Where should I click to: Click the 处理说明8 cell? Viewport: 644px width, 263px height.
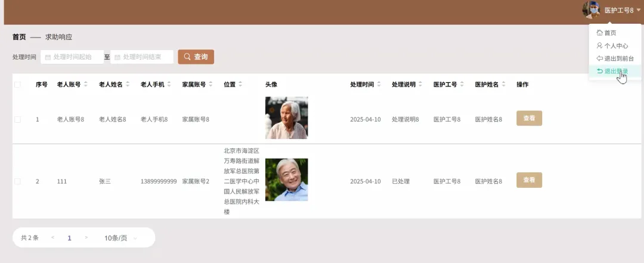point(405,120)
